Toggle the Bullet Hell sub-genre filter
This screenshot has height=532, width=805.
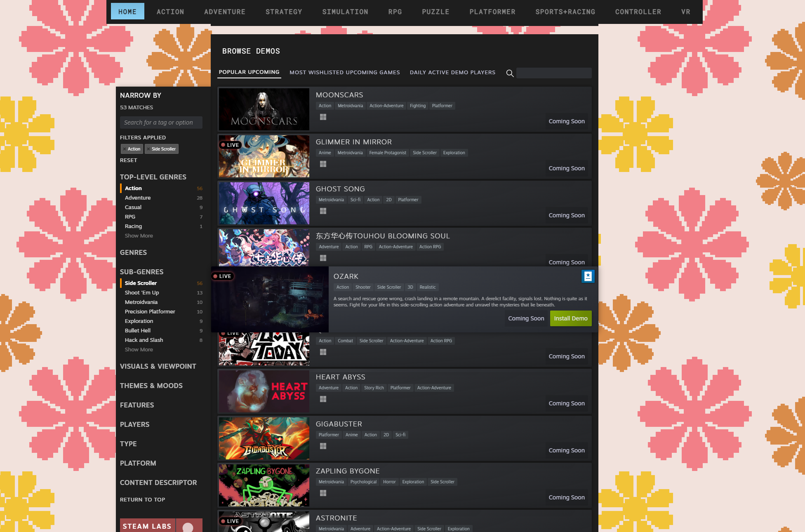coord(138,331)
